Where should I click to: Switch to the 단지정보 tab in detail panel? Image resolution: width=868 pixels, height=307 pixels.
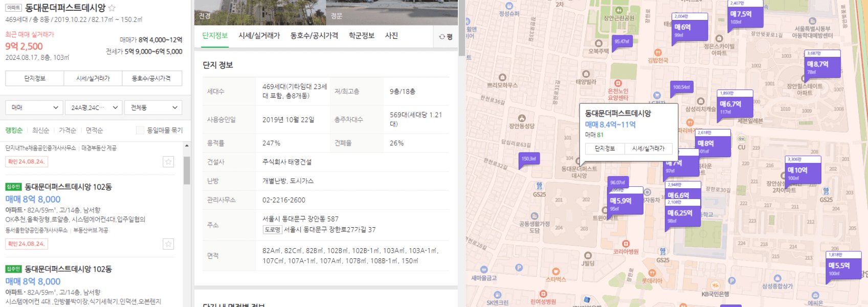coord(215,35)
